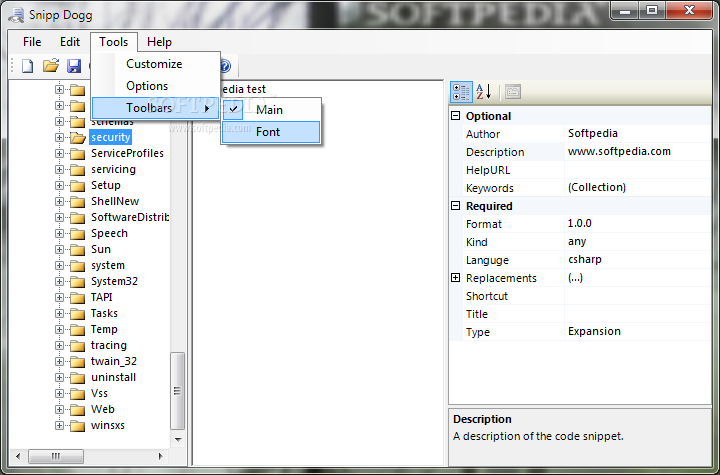Open the Edit menu

coord(70,42)
